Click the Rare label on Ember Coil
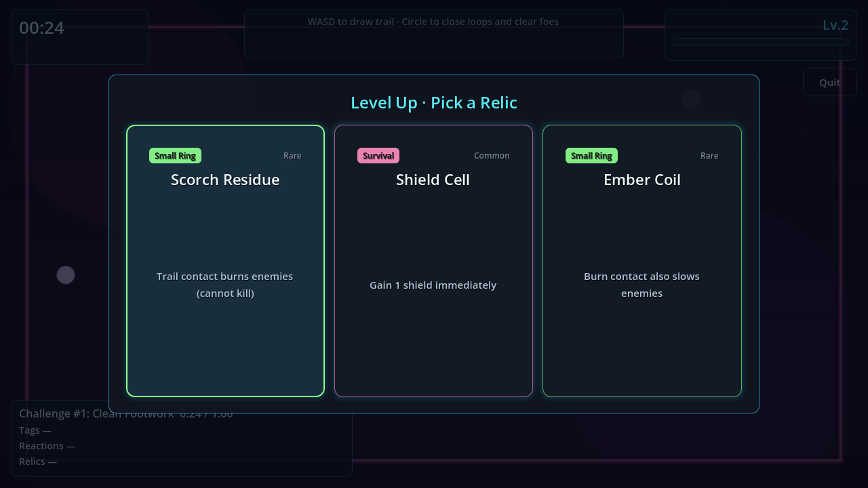The width and height of the screenshot is (868, 488). pyautogui.click(x=709, y=156)
